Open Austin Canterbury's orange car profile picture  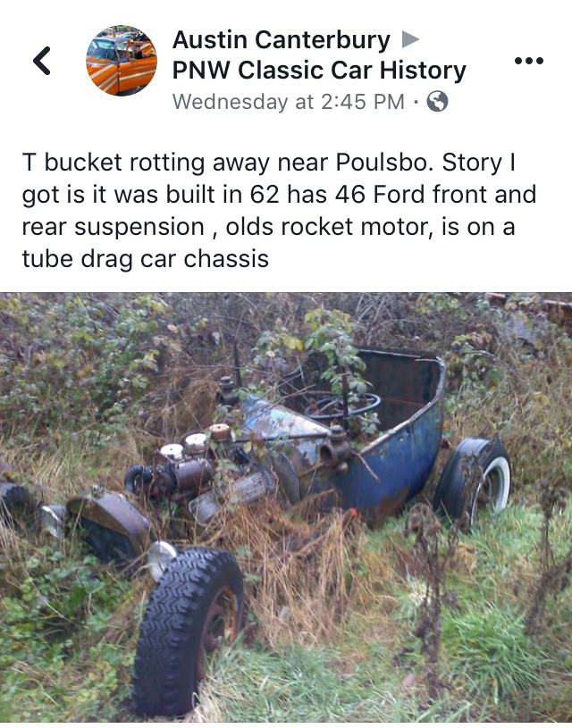(122, 61)
